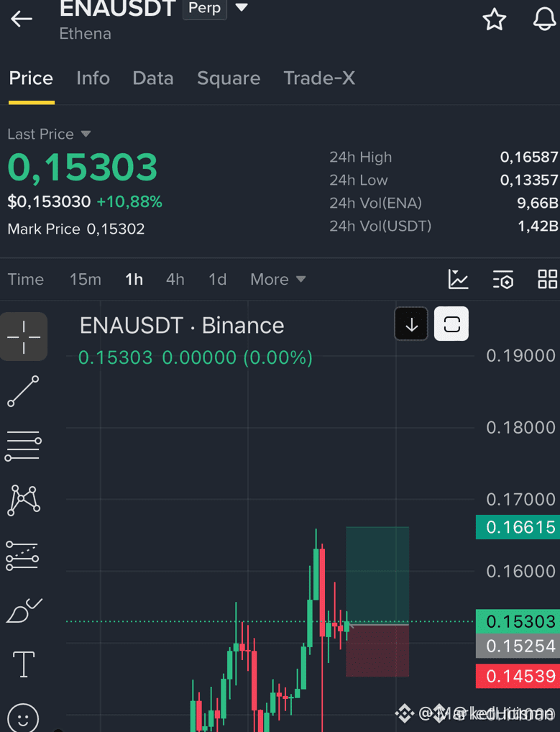Image resolution: width=560 pixels, height=732 pixels.
Task: Select the 1d interval
Action: pos(218,279)
